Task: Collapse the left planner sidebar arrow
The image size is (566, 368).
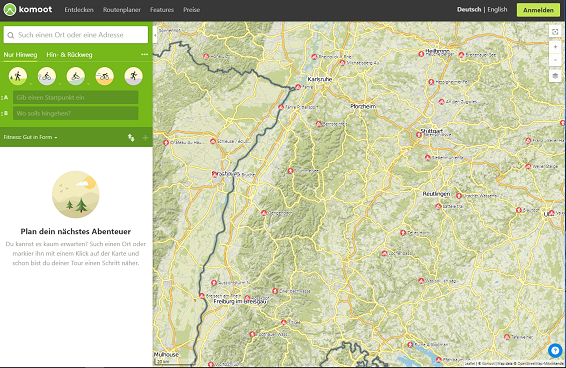Action: (155, 35)
